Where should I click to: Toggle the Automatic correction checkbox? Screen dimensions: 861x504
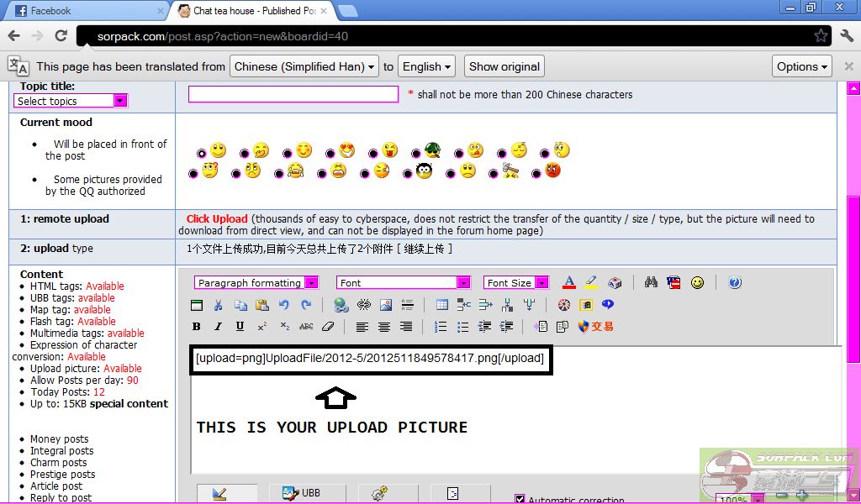pyautogui.click(x=520, y=499)
